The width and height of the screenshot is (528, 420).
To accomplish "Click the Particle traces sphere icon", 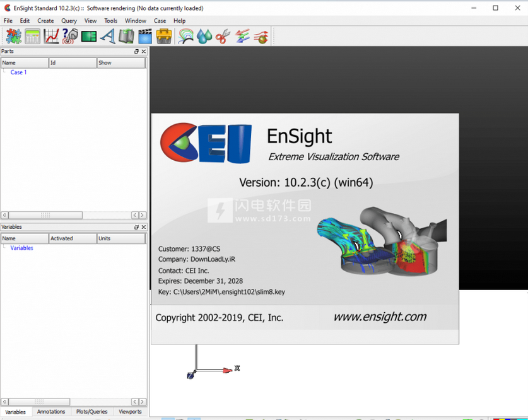I will (261, 37).
